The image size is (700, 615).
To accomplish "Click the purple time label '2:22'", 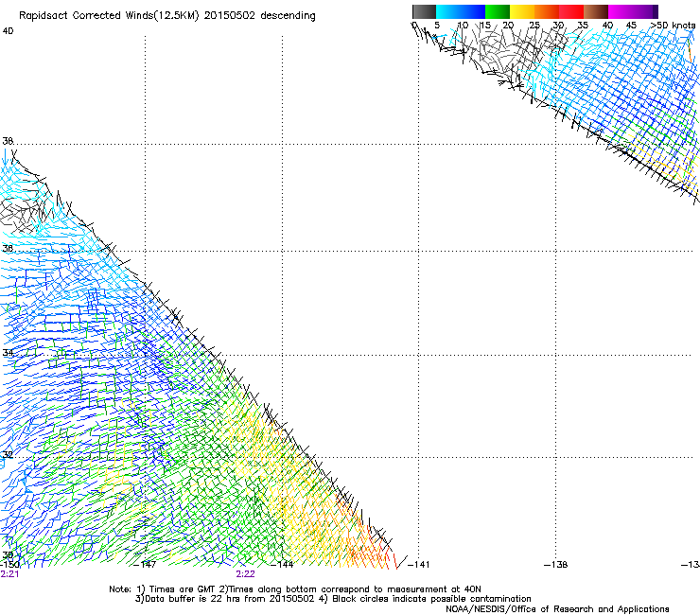I will (245, 574).
